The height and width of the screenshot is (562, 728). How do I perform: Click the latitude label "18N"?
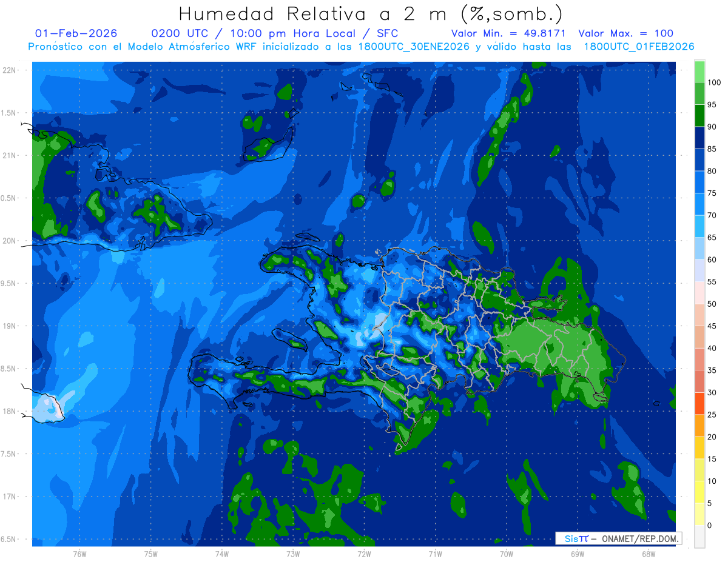tap(9, 411)
